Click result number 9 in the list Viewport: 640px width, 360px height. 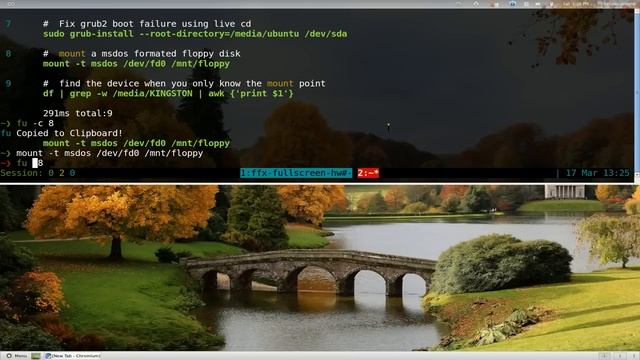(8, 83)
